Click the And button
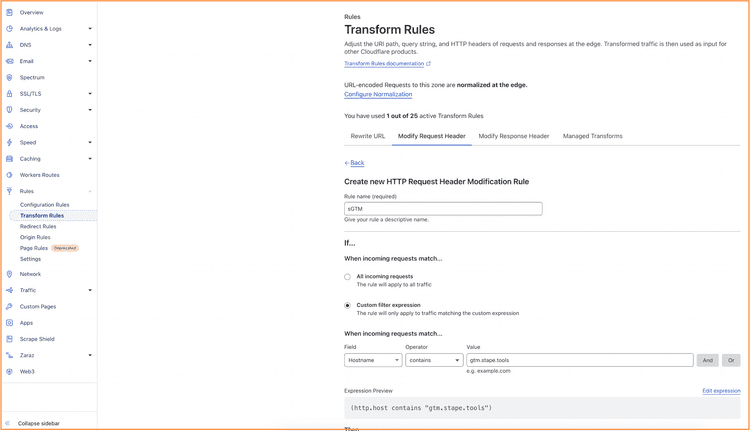Viewport: 750px width, 431px height. pos(707,360)
